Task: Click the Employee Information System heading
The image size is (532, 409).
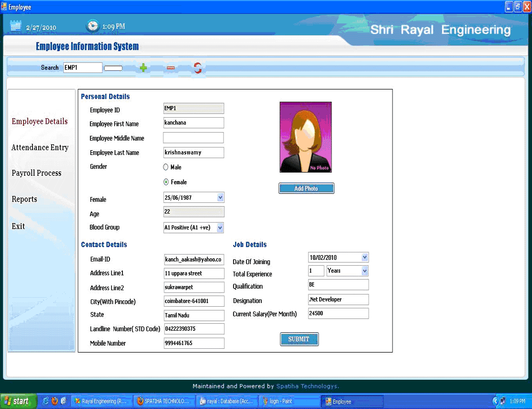Action: click(87, 46)
